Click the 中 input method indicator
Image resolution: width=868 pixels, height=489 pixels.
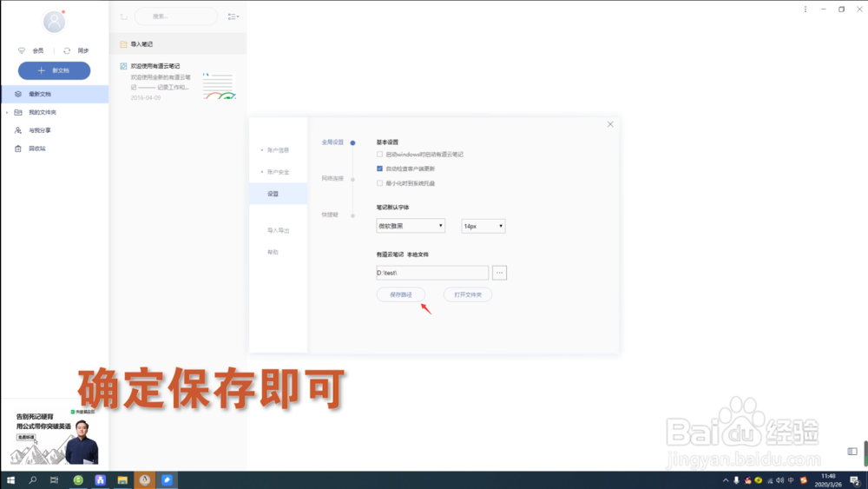[x=791, y=480]
